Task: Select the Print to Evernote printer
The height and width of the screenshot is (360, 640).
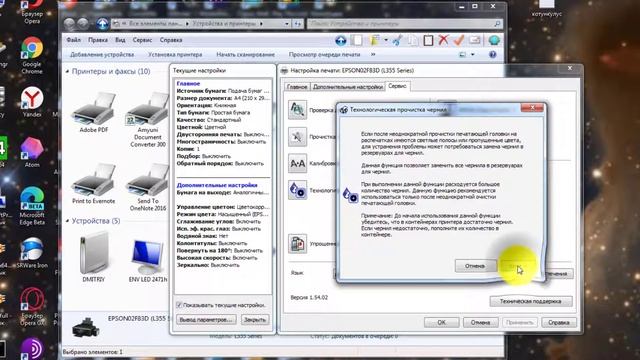Action: tap(93, 184)
